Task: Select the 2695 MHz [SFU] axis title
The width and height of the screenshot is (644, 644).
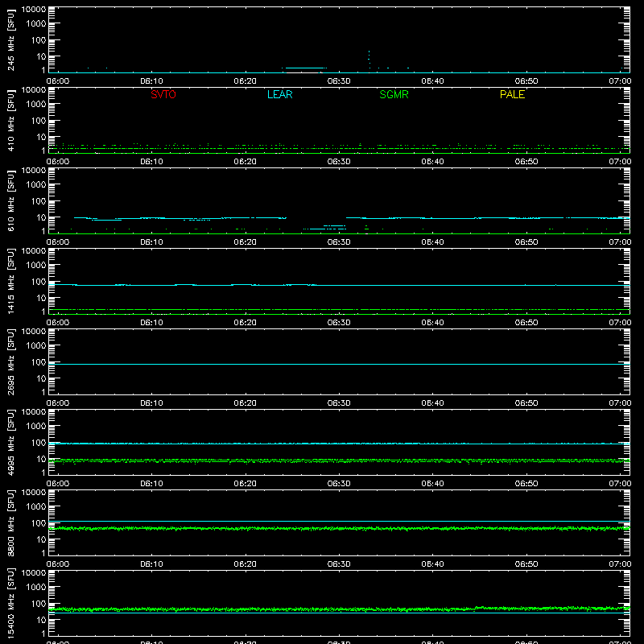Action: pos(10,361)
